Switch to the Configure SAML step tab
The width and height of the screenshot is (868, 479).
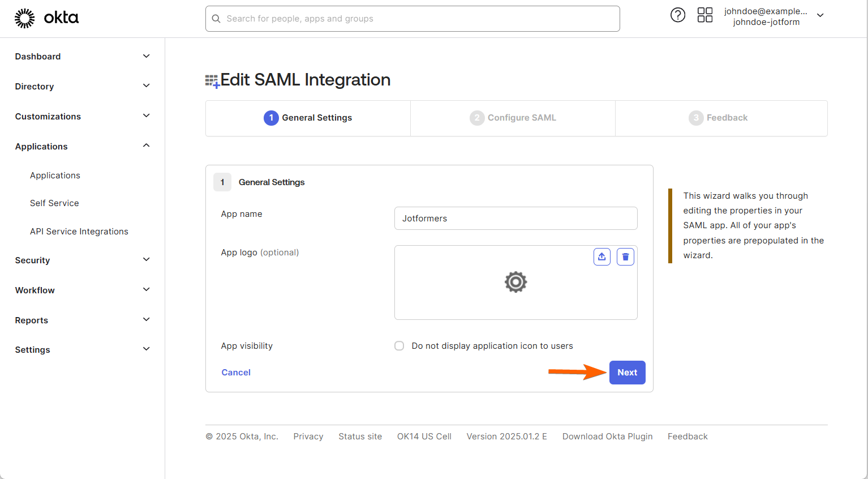point(513,118)
